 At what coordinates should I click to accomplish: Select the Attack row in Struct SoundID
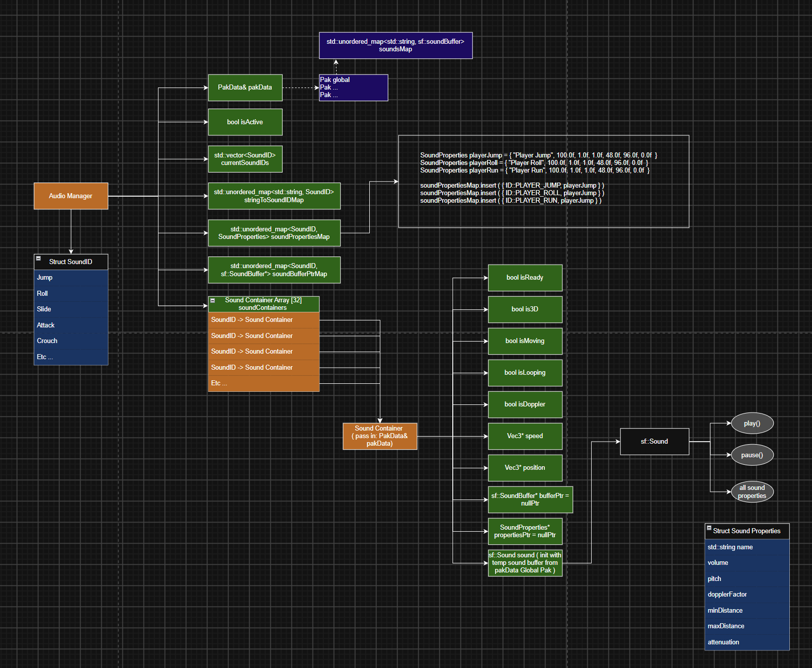71,325
